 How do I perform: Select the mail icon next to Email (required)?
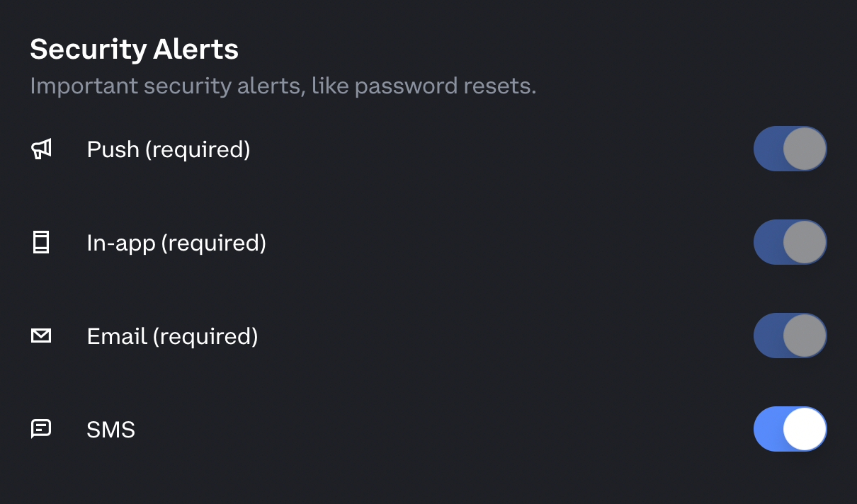tap(42, 336)
